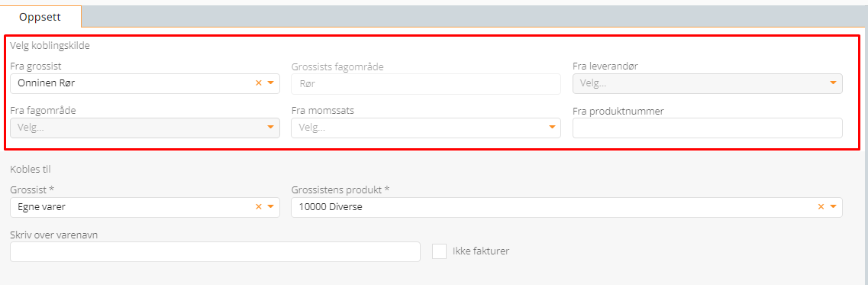
Task: Select the Grossists fagområde field showing Rør
Action: pyautogui.click(x=426, y=84)
